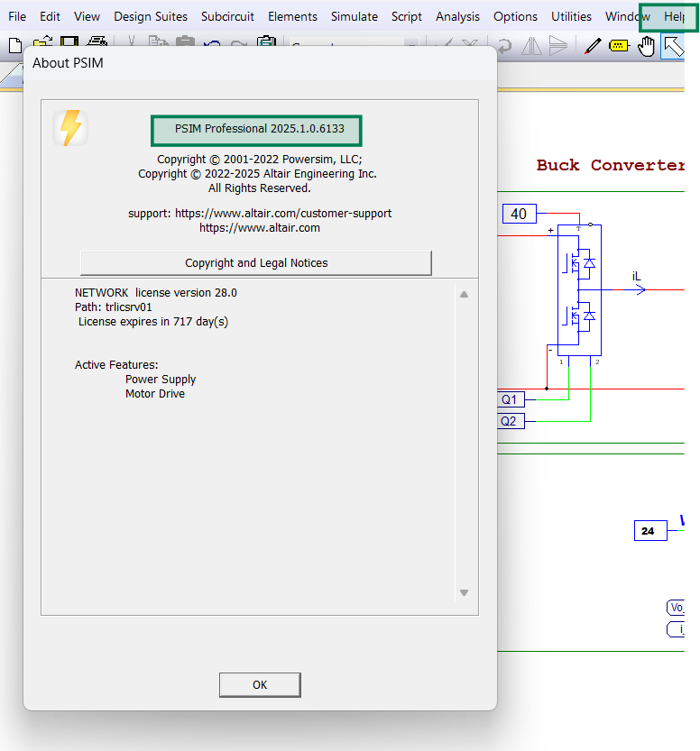Click the Active Features heading

pyautogui.click(x=116, y=365)
